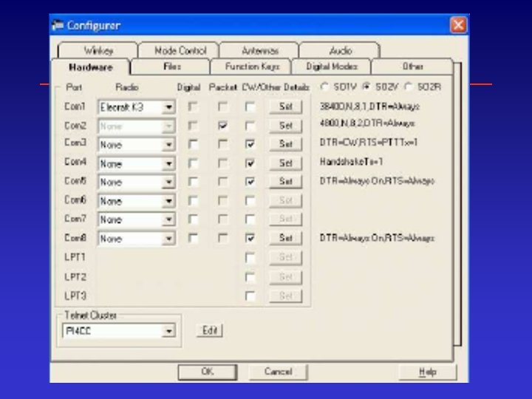
Task: Click the Com2 details text 4800,N,8,2
Action: click(367, 123)
